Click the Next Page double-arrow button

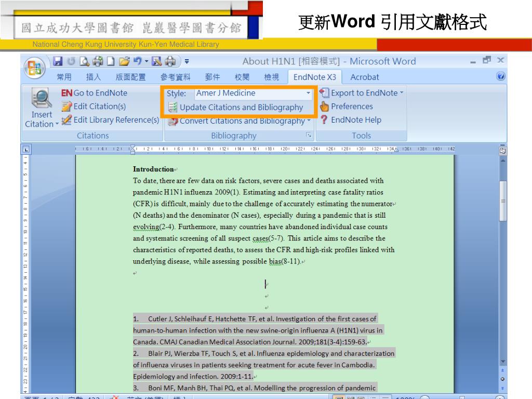[503, 388]
